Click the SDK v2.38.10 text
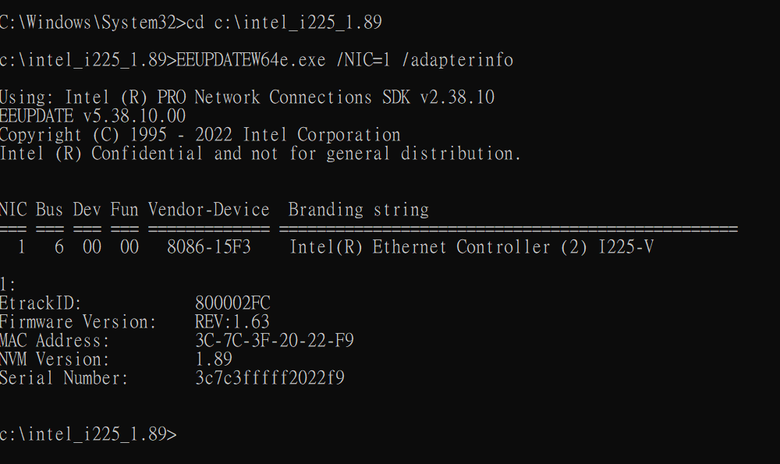The height and width of the screenshot is (464, 780). (x=438, y=97)
